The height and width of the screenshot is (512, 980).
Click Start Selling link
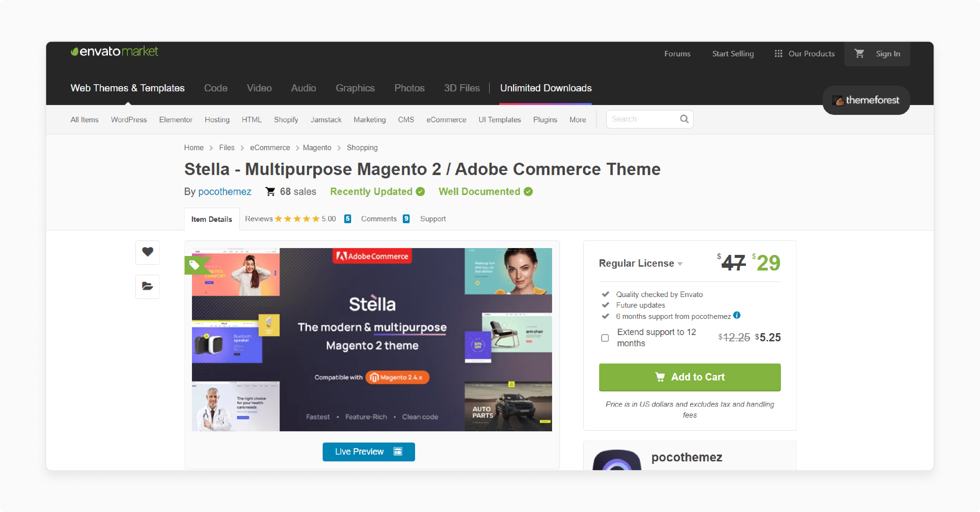(733, 54)
